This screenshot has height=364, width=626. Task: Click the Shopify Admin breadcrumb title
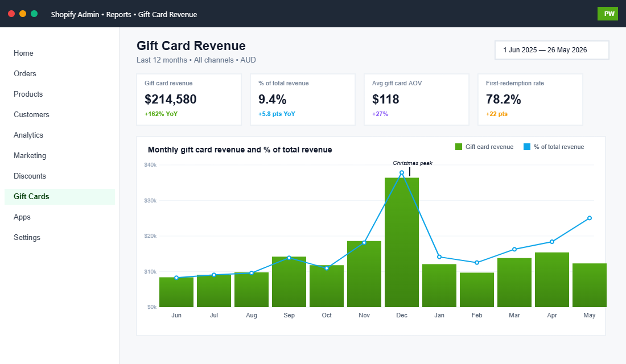tap(124, 14)
